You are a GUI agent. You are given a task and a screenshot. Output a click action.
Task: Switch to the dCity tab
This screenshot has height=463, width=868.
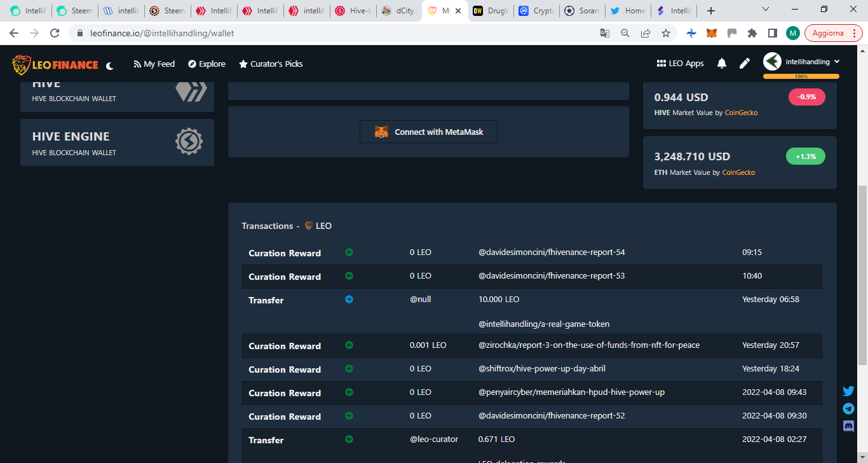click(x=400, y=11)
